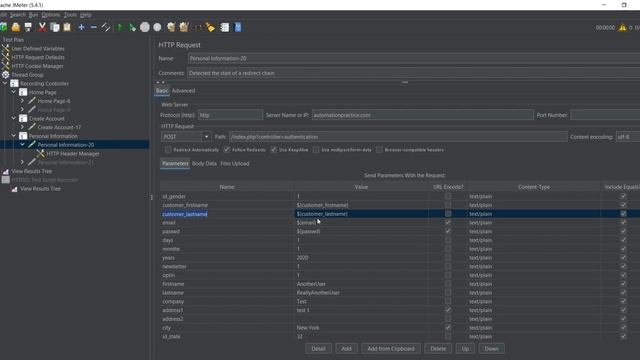
Task: Click the Delete parameter button
Action: 438,349
